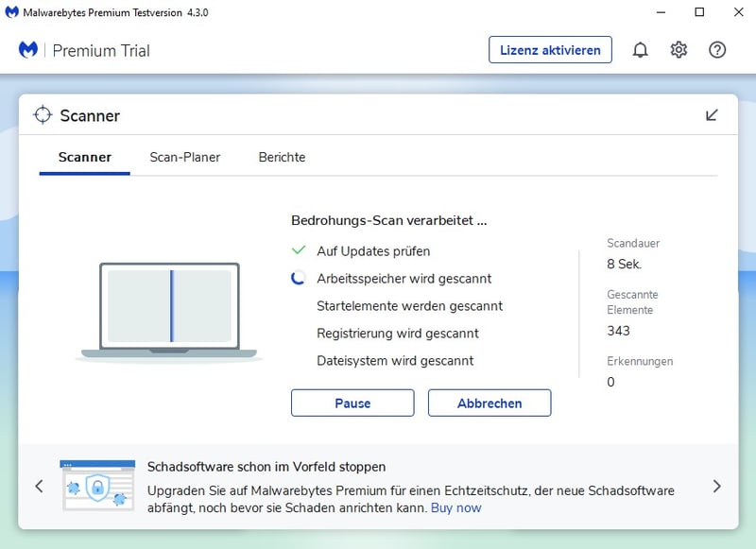The height and width of the screenshot is (549, 756).
Task: Click the 'Gescannte Elemente' label
Action: click(x=632, y=302)
